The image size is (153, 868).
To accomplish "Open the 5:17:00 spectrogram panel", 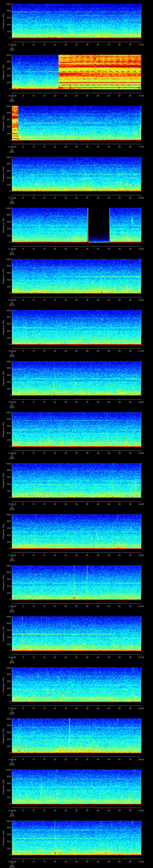I will click(x=76, y=174).
